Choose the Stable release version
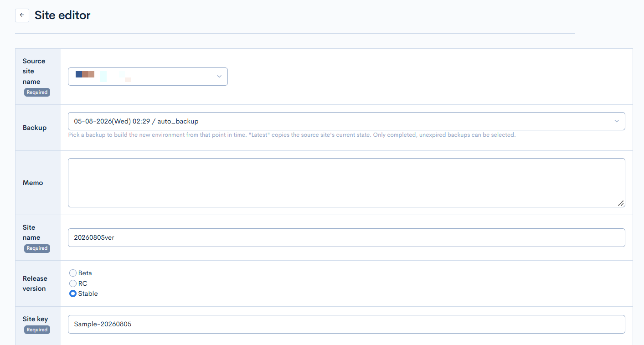Viewport: 644px width, 345px height. (73, 294)
